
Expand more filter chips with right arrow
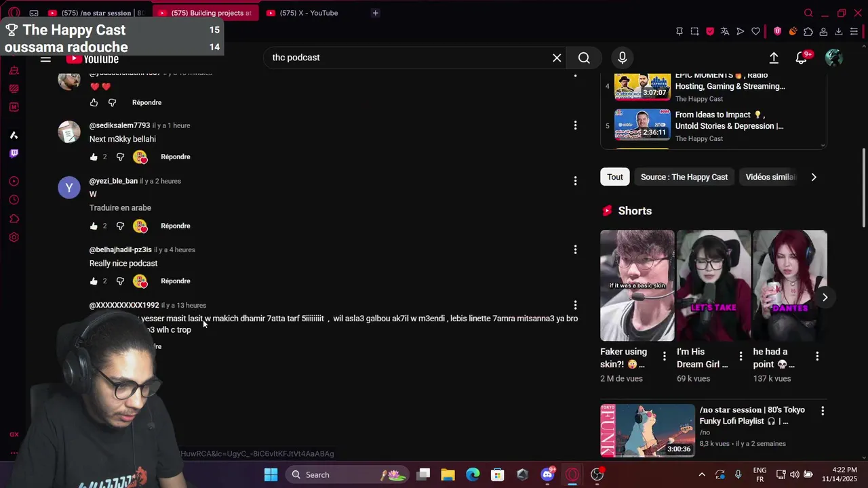[x=814, y=177]
